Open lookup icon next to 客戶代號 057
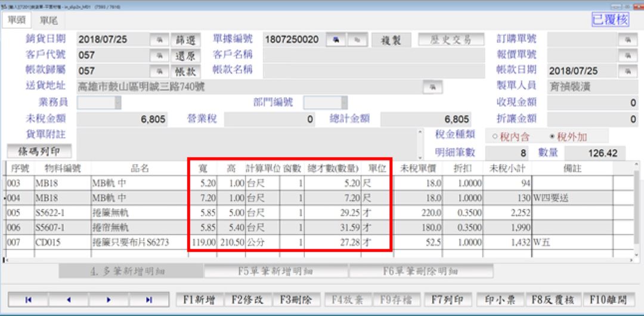The image size is (644, 316). point(159,55)
